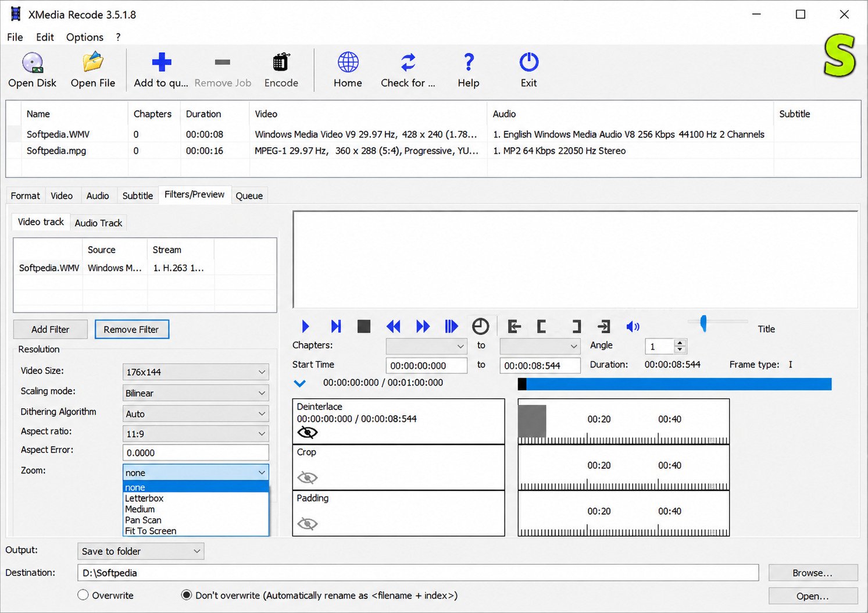The height and width of the screenshot is (613, 868).
Task: Click the Add to queue plus icon
Action: pyautogui.click(x=162, y=62)
